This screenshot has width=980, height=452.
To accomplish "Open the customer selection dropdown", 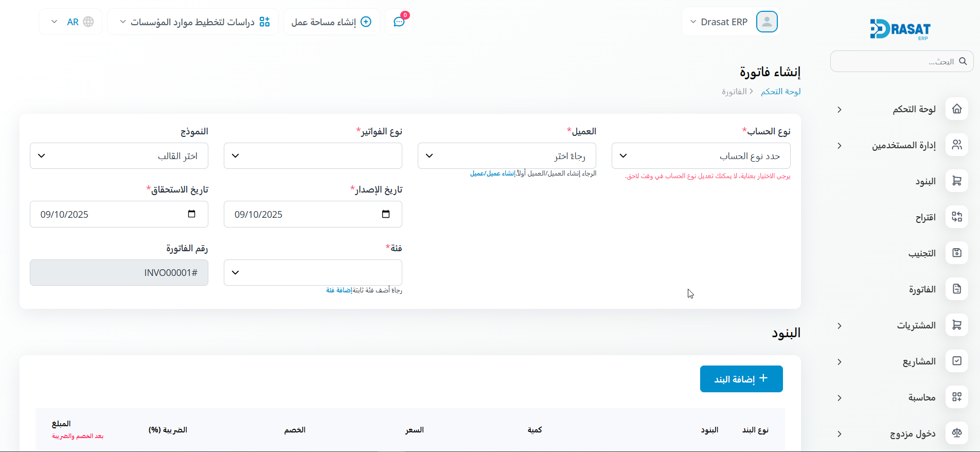I will tap(507, 156).
